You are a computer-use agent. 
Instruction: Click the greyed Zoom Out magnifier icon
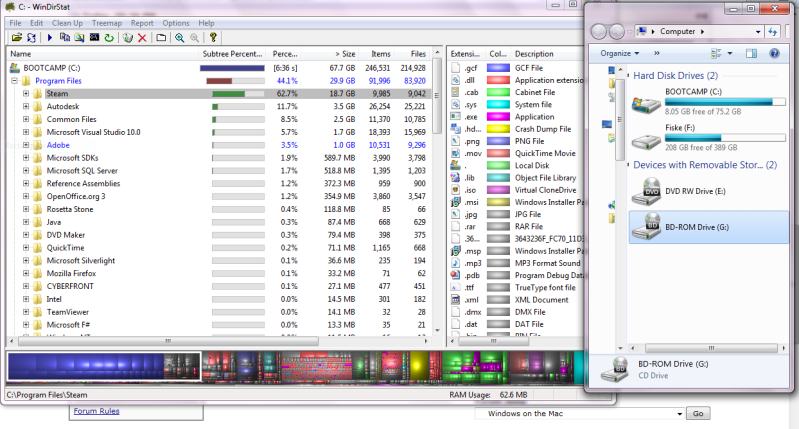pos(195,38)
